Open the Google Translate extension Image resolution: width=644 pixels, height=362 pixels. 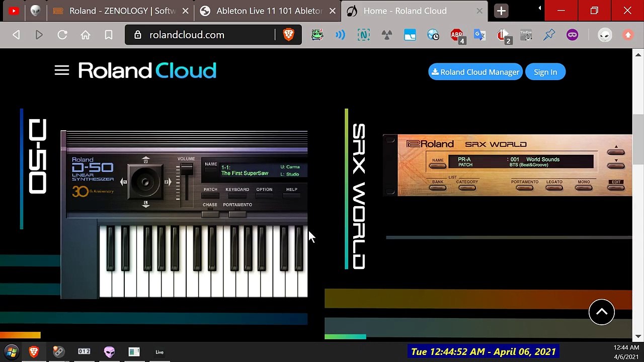click(x=479, y=35)
